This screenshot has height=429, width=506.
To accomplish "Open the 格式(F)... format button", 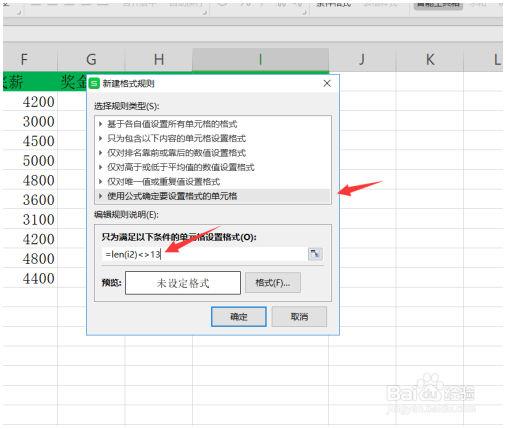I will [273, 283].
